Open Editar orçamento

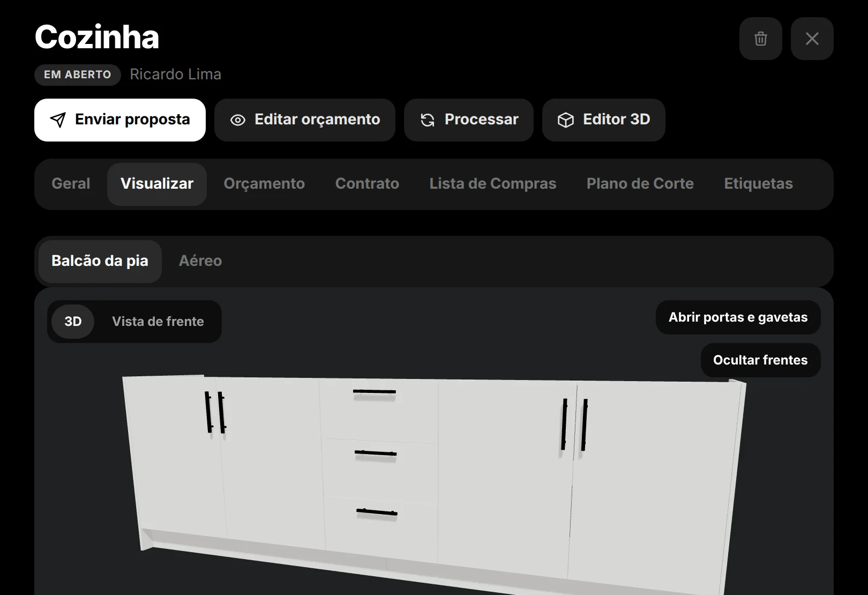tap(305, 120)
